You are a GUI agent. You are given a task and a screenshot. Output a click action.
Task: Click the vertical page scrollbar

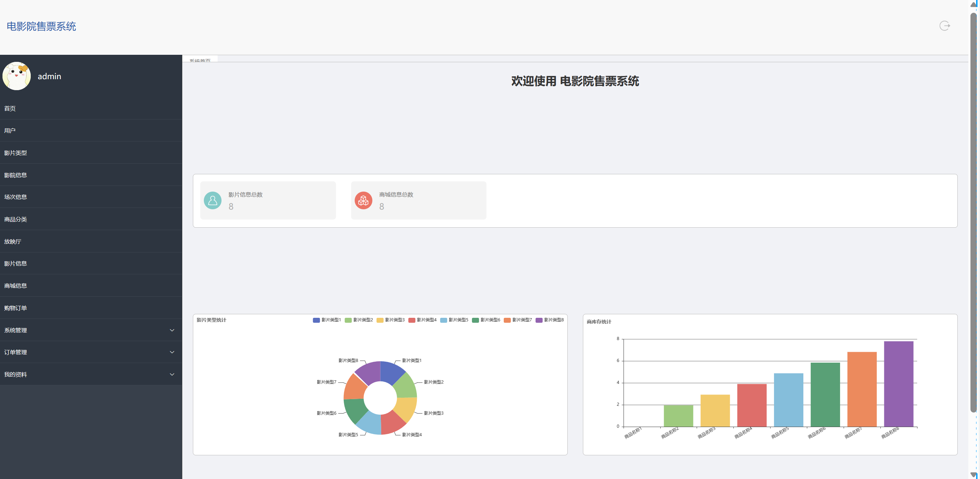point(974,213)
